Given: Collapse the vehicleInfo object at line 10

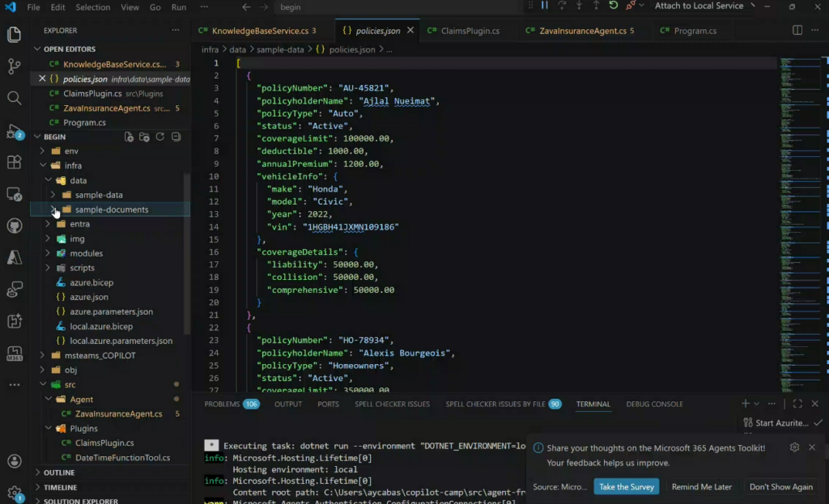Looking at the screenshot, I should [226, 176].
